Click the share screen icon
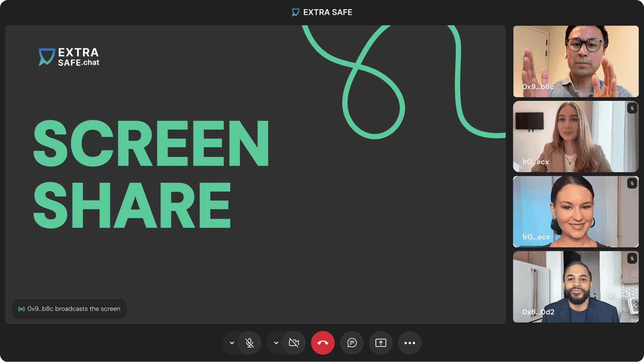644x362 pixels. [x=381, y=343]
